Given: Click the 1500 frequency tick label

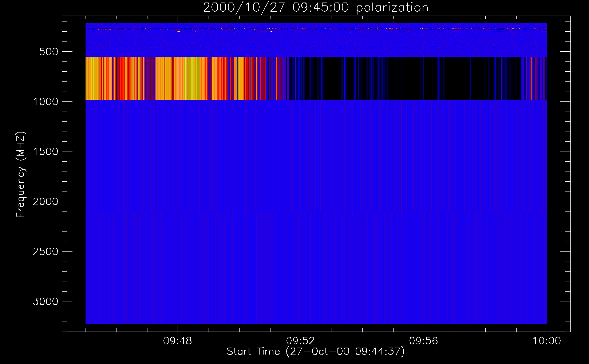Looking at the screenshot, I should coord(46,151).
